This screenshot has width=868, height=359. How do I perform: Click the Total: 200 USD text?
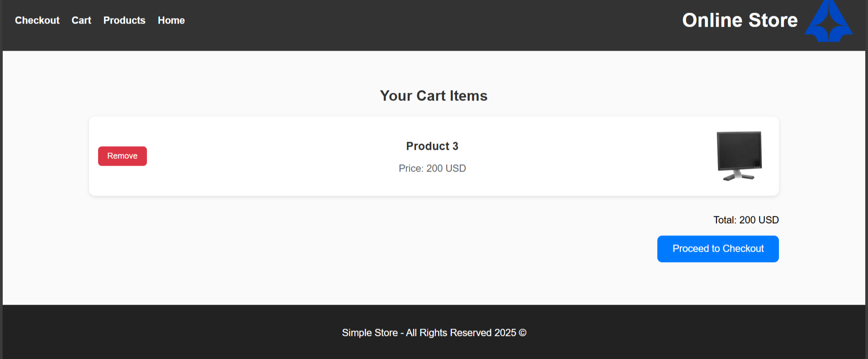click(x=746, y=220)
